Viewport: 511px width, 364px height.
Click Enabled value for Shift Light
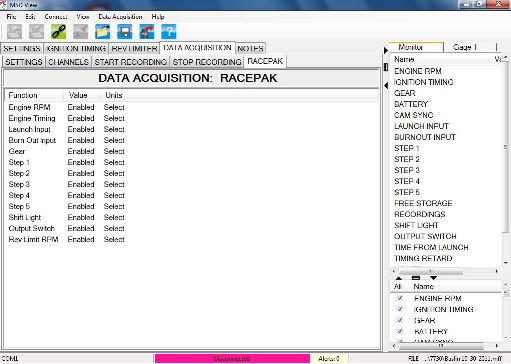click(81, 217)
